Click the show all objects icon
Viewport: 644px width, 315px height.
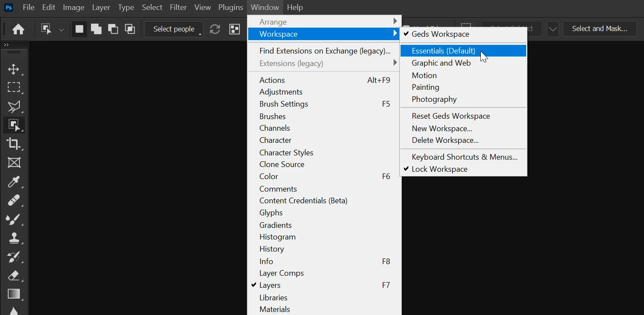[x=234, y=29]
